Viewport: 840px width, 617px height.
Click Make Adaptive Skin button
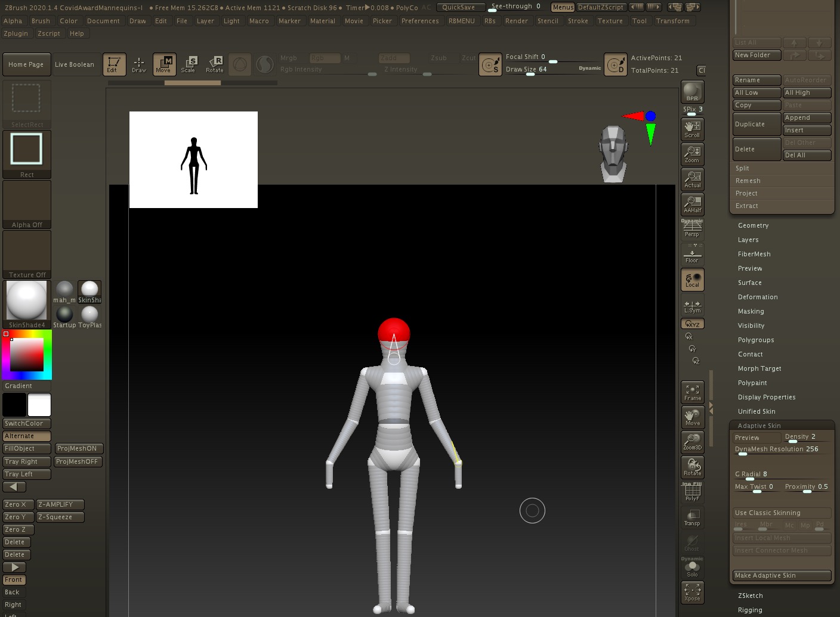coord(781,575)
